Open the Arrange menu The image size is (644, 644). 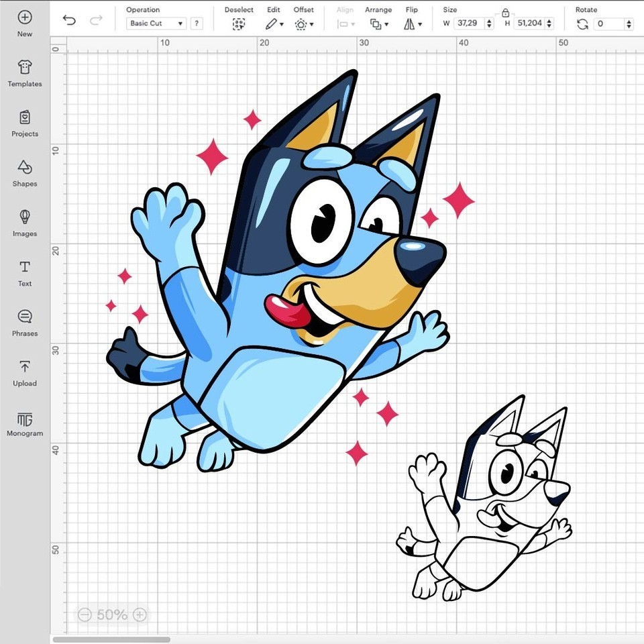point(378,23)
